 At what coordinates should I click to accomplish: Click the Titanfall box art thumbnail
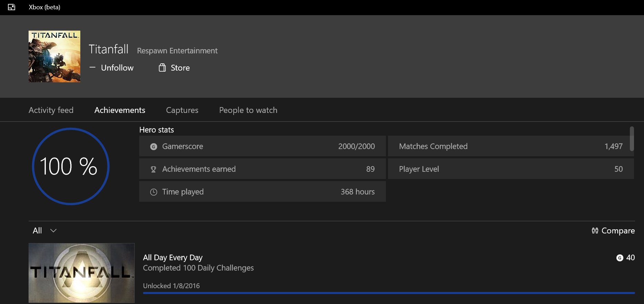(x=54, y=56)
